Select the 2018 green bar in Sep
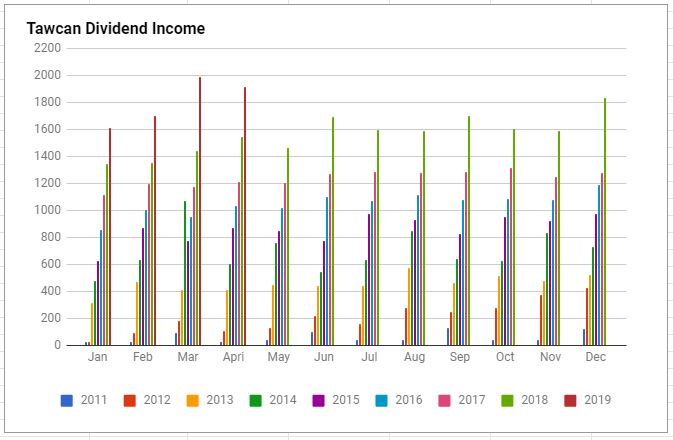673x440 pixels. [x=469, y=230]
